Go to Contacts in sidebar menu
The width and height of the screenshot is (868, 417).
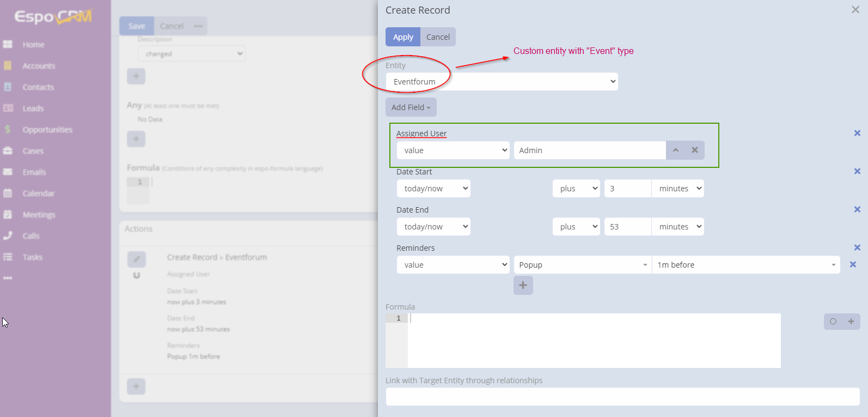38,87
